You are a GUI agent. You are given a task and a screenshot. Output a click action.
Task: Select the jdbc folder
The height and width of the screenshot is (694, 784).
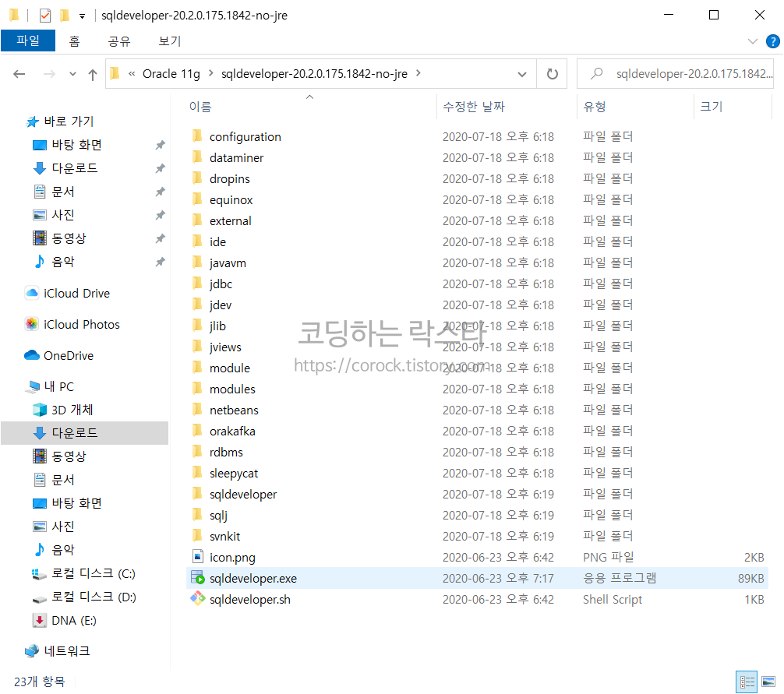(x=221, y=284)
